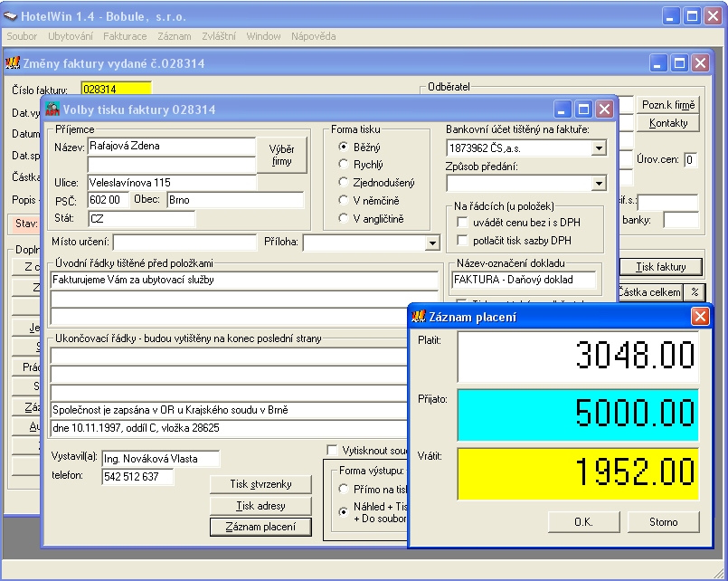
Task: Enable uvádět cenu bez i s DPH
Action: tap(462, 223)
